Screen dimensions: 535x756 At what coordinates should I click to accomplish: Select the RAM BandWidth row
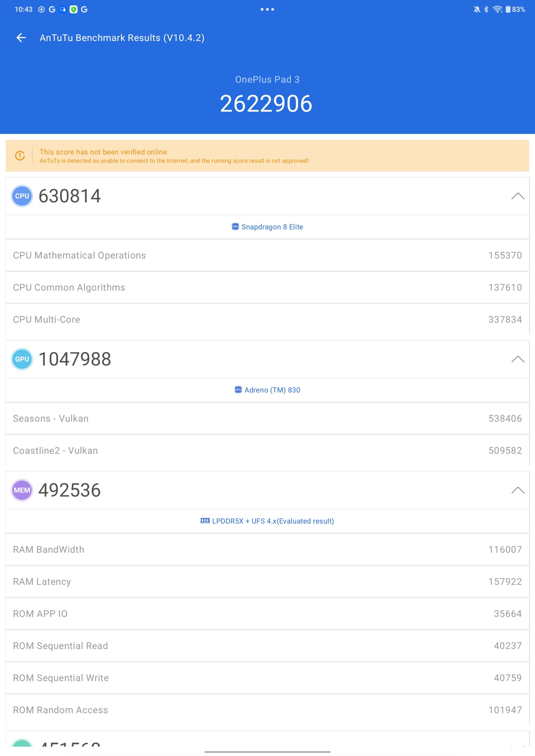(268, 549)
